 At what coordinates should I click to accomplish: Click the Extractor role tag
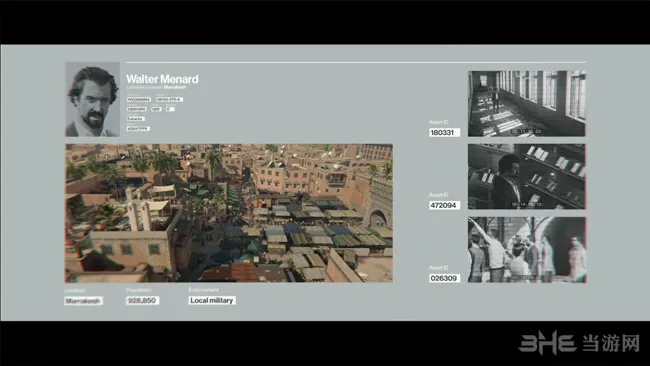click(x=136, y=119)
